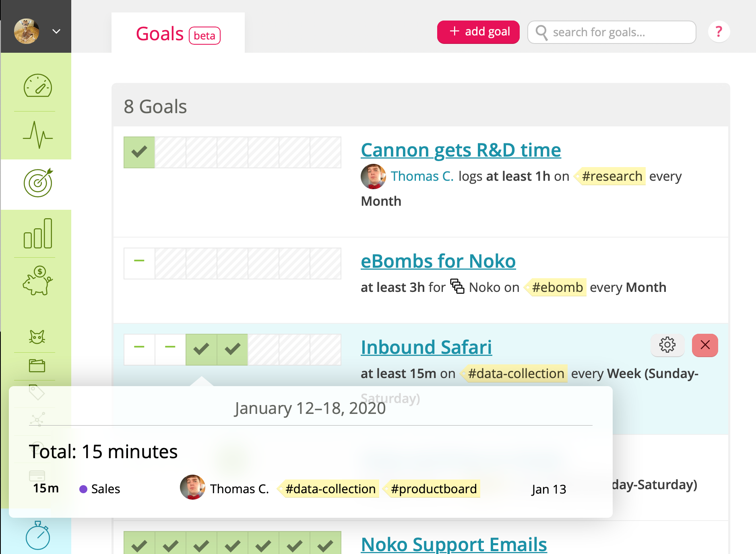Open settings gear for Inbound Safari goal
This screenshot has height=554, width=756.
pyautogui.click(x=667, y=345)
